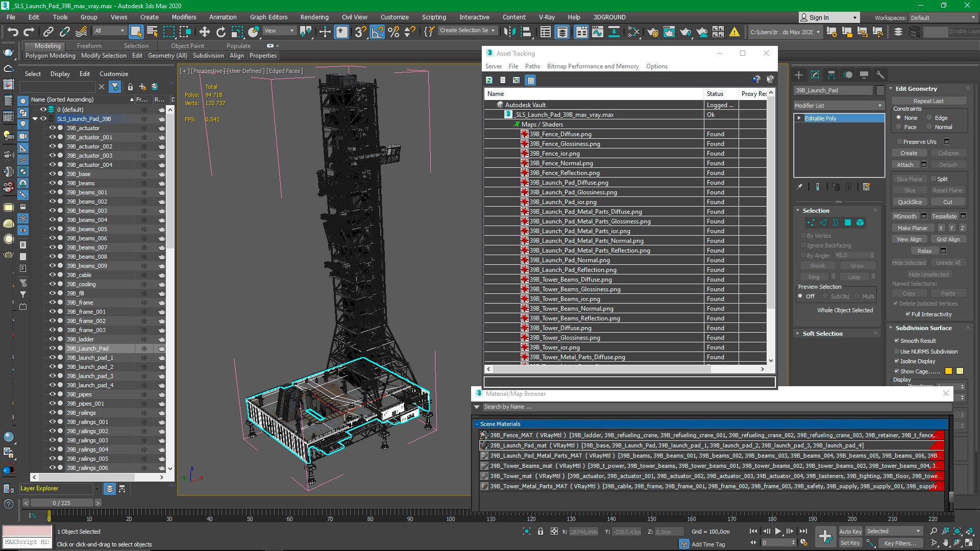
Task: Select the Undo arrow icon
Action: [13, 32]
